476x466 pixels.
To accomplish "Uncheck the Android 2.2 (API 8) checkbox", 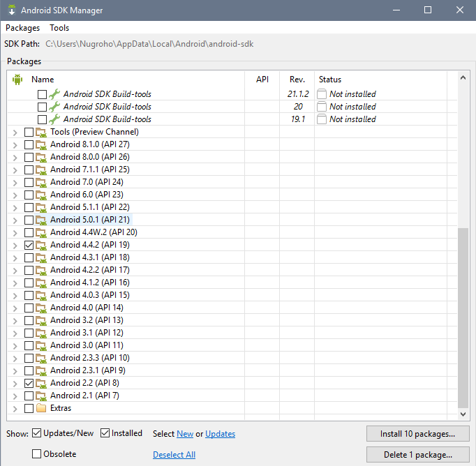I will click(29, 383).
